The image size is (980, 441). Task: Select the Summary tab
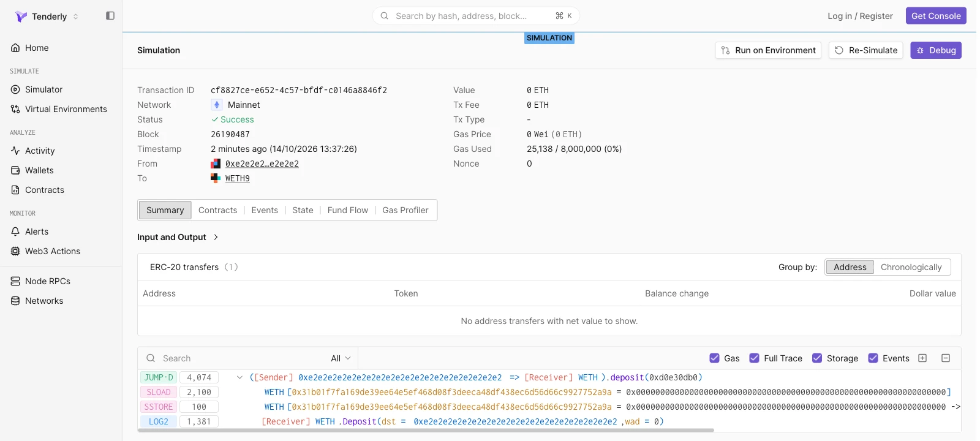[165, 210]
